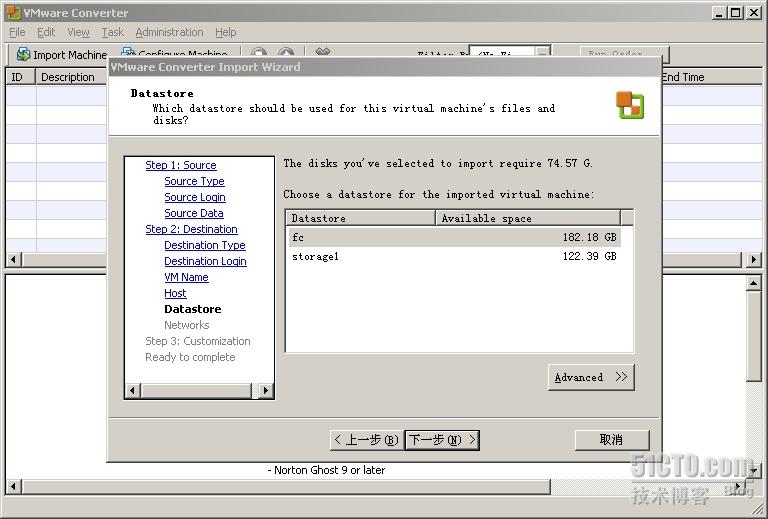The image size is (768, 519).
Task: Open the Source Data step
Action: click(x=194, y=213)
